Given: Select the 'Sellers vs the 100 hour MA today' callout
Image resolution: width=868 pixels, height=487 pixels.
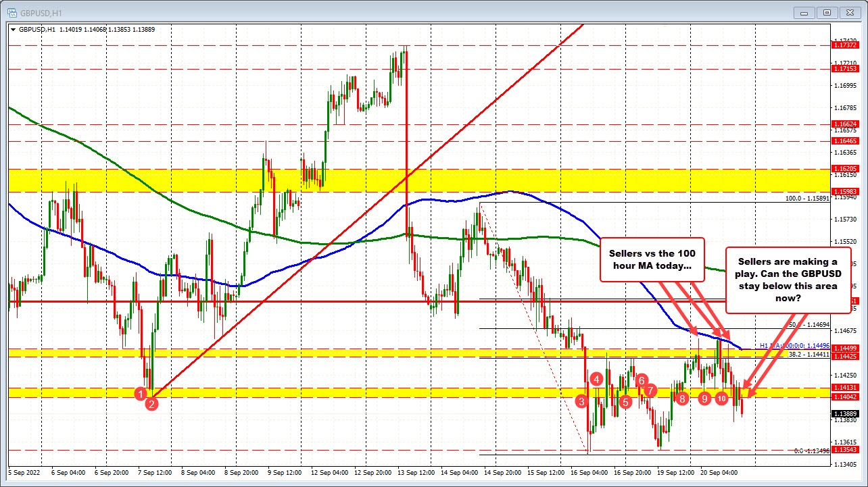Looking at the screenshot, I should [652, 259].
